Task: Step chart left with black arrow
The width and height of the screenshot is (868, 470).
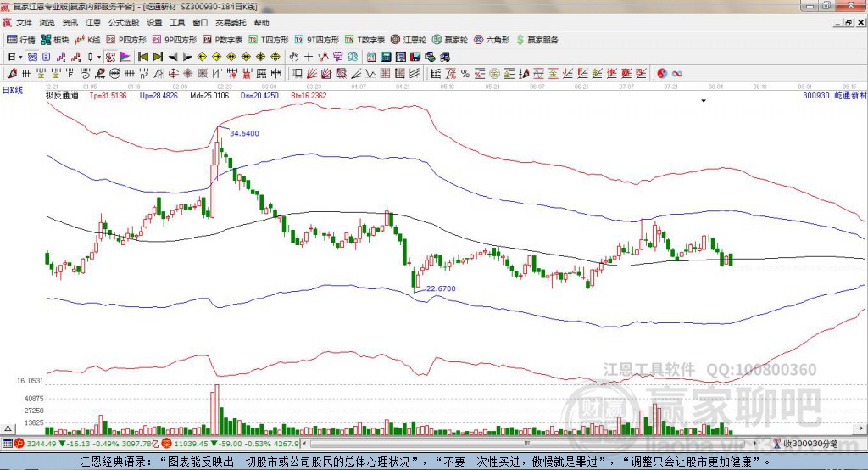Action: pyautogui.click(x=173, y=57)
